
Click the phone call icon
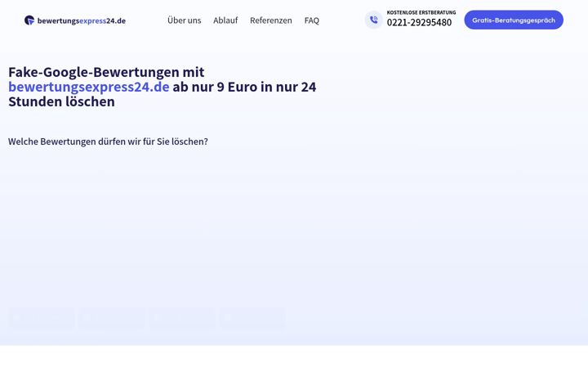373,20
